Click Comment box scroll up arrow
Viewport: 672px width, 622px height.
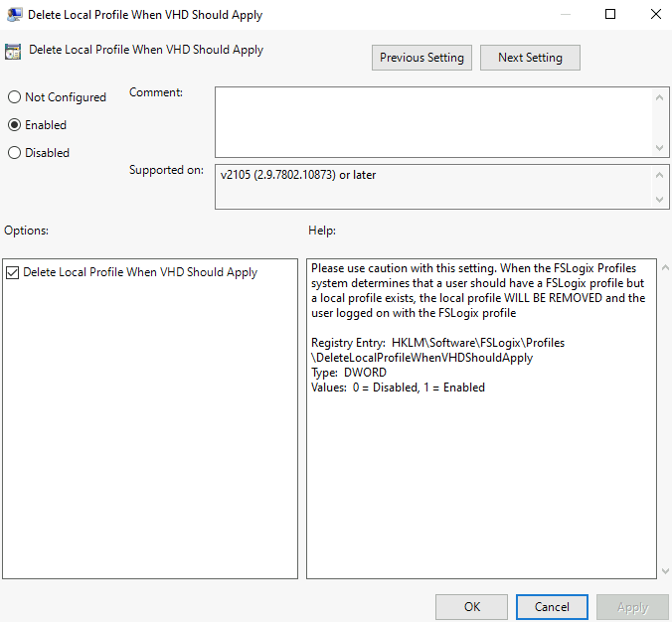[659, 97]
